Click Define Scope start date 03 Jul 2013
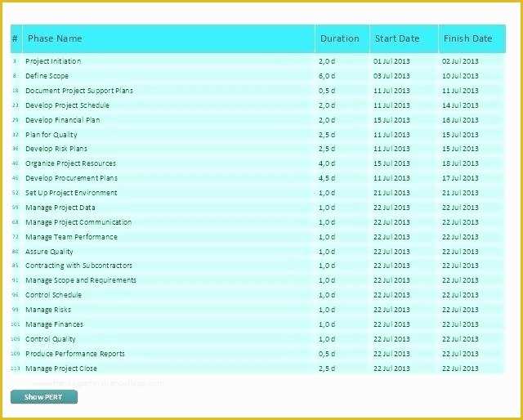 pos(391,76)
